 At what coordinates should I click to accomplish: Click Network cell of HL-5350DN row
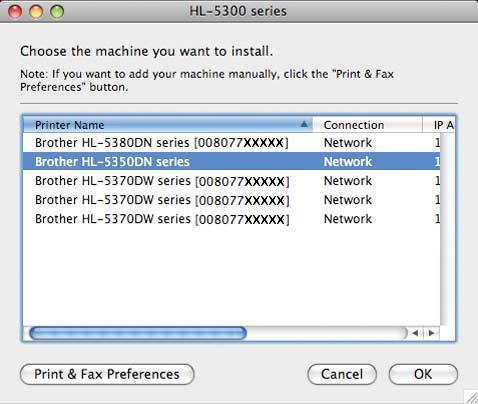(x=348, y=162)
